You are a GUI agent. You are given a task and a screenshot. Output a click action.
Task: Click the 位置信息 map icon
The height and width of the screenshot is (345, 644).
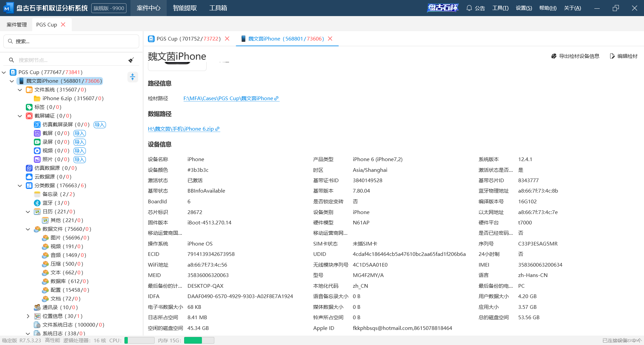coord(37,316)
